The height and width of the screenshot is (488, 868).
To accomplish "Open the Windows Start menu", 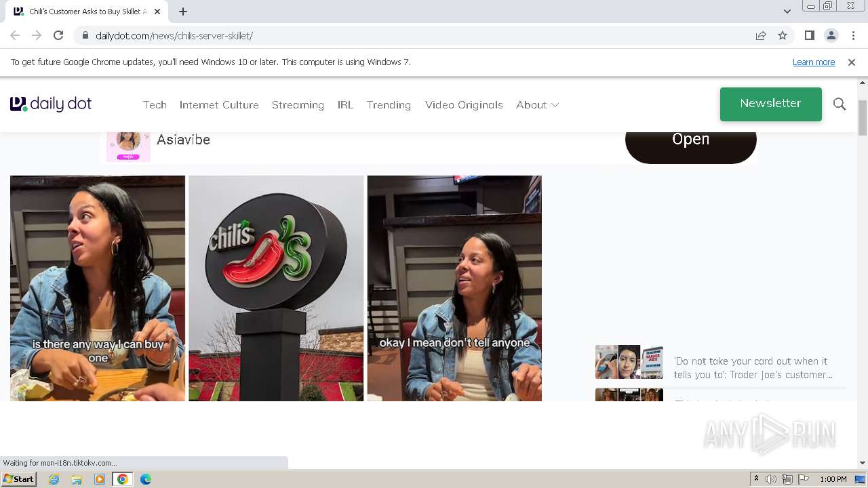I will [18, 479].
